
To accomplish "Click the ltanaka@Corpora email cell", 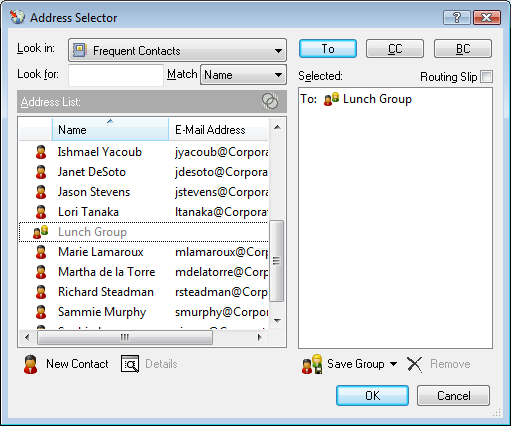I will coord(222,212).
